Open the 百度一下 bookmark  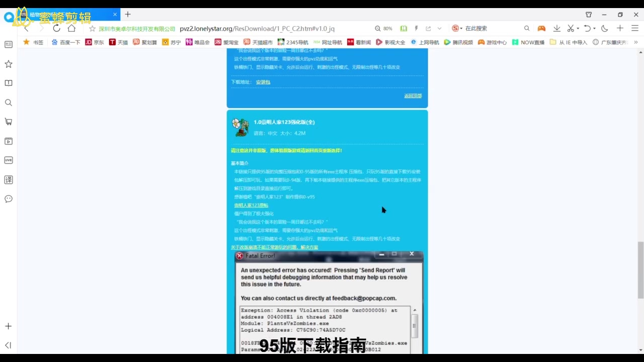tap(66, 42)
